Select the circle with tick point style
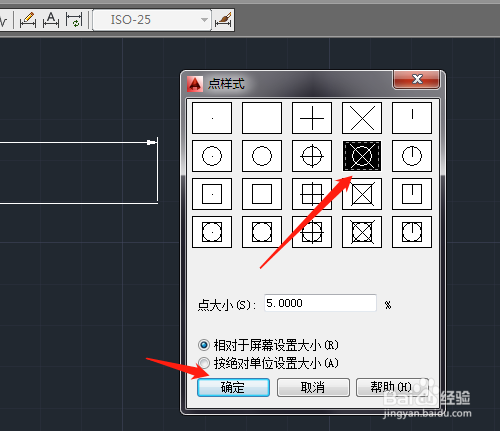Viewport: 500px width, 431px height. tap(412, 156)
